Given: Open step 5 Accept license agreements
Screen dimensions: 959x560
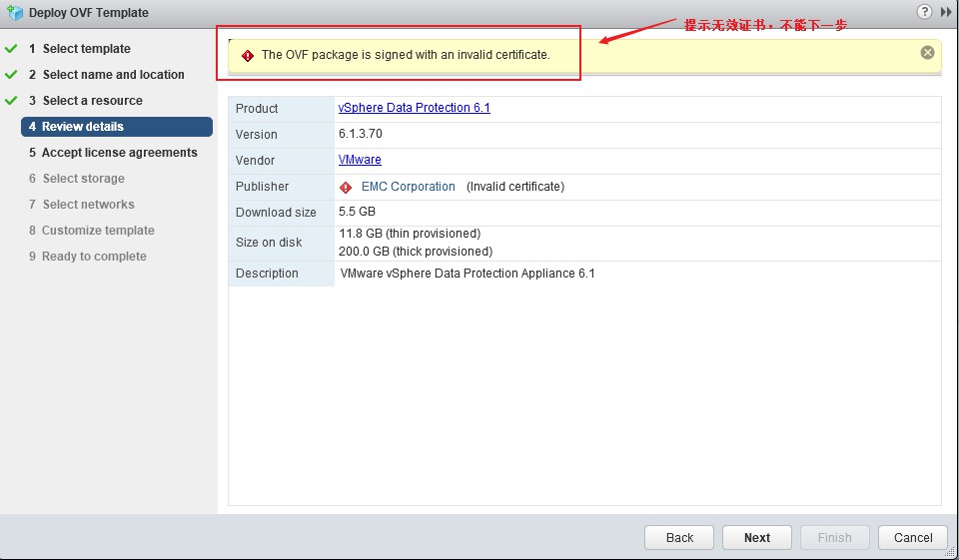Looking at the screenshot, I should tap(113, 152).
